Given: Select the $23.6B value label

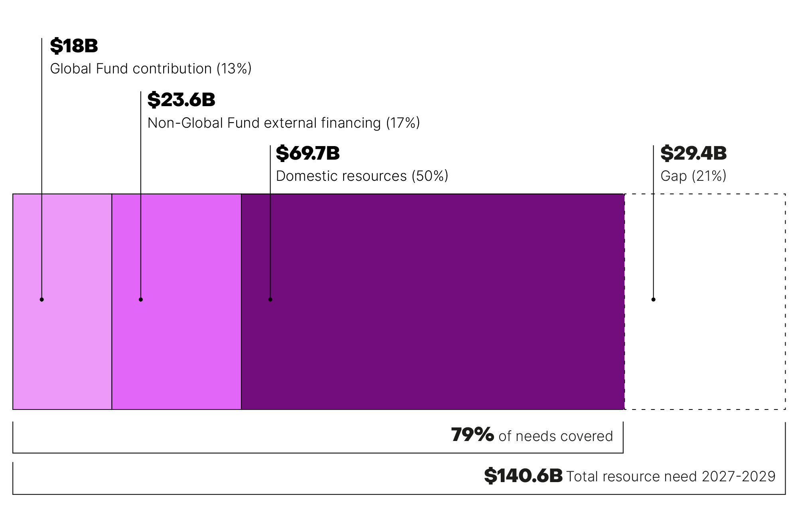Looking at the screenshot, I should [x=181, y=100].
